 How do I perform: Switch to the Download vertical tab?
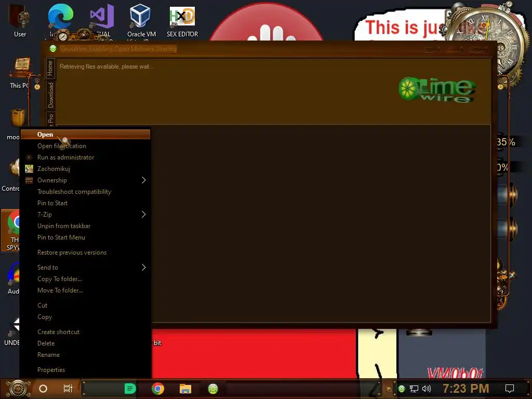pyautogui.click(x=50, y=95)
